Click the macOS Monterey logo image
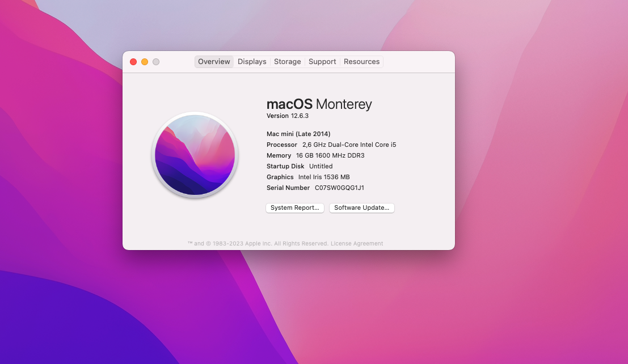The width and height of the screenshot is (628, 364). point(195,155)
